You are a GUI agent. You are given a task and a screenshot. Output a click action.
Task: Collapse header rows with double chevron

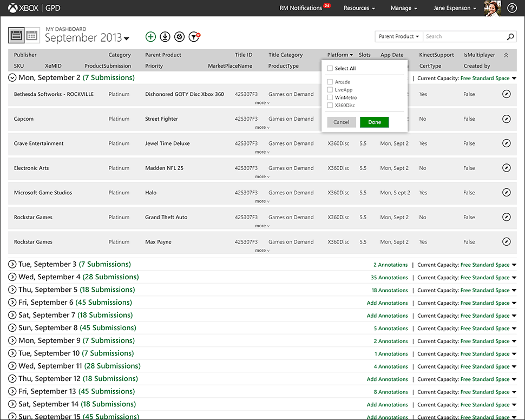(506, 55)
